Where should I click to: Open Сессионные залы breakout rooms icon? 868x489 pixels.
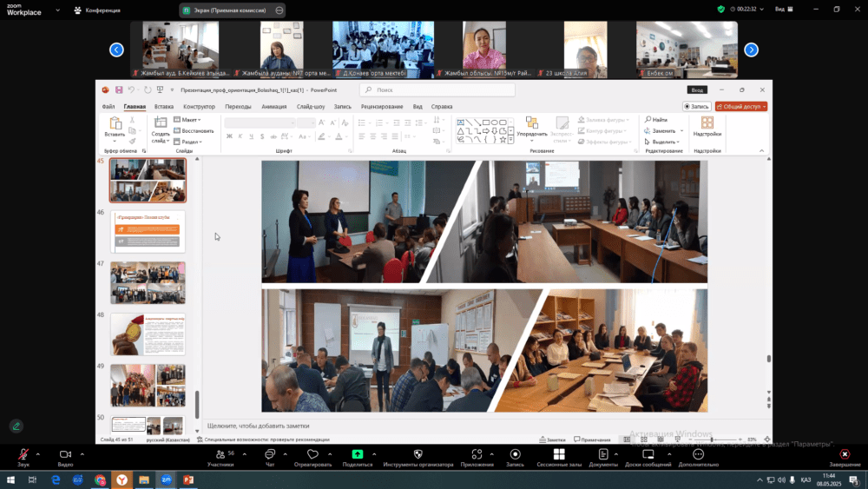[559, 454]
